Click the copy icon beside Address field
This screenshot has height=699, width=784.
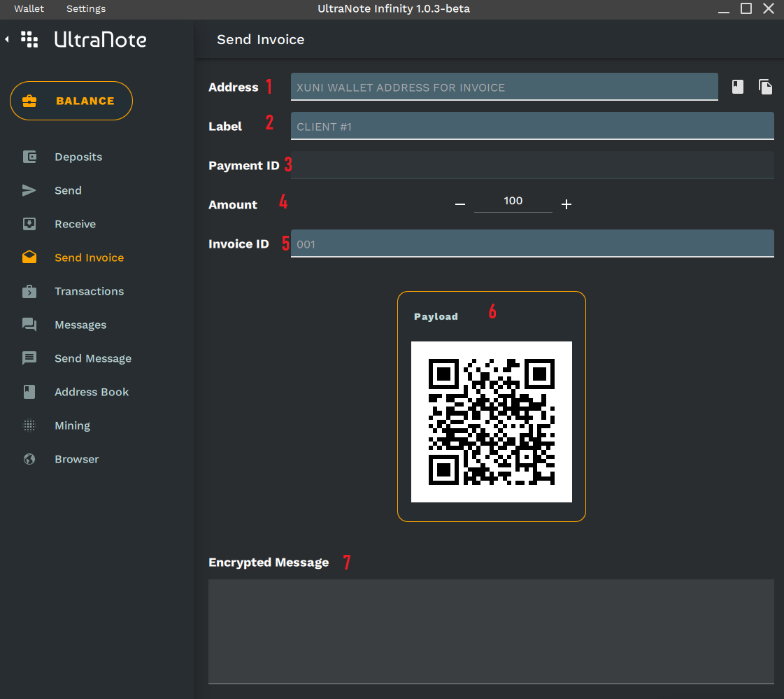click(x=765, y=87)
